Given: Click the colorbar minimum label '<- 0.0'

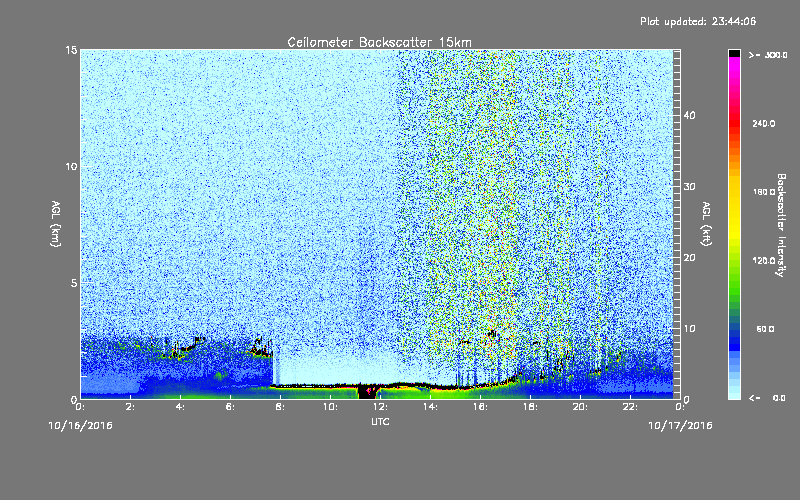Looking at the screenshot, I should [x=767, y=398].
